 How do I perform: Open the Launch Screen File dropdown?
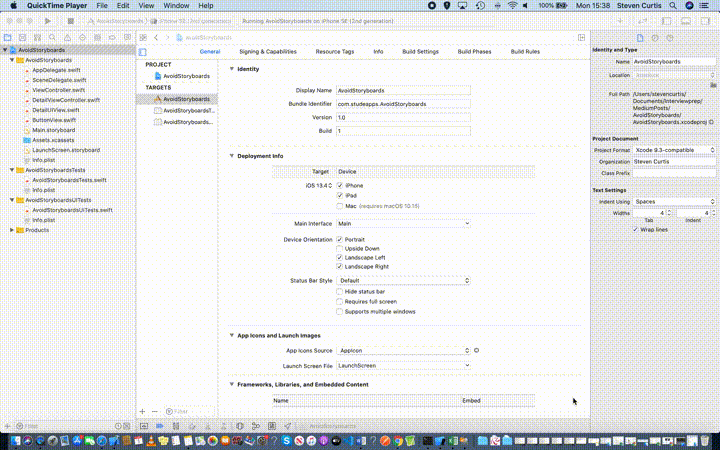403,366
